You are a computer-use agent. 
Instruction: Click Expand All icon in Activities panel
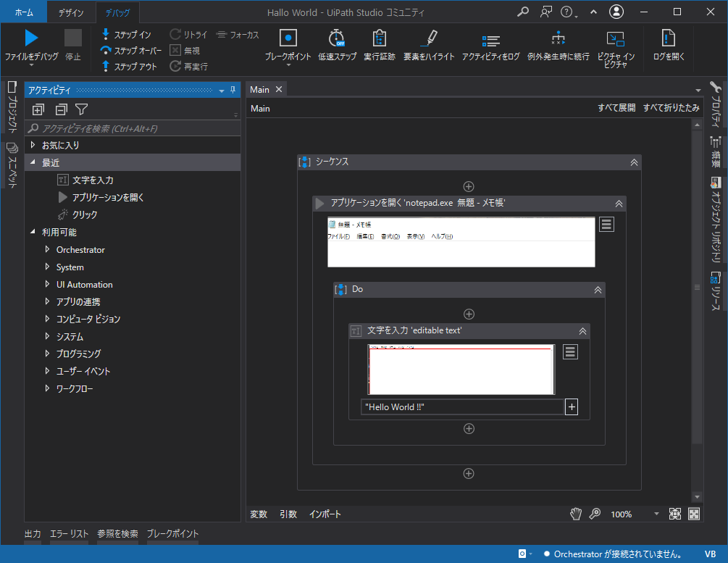click(x=38, y=109)
